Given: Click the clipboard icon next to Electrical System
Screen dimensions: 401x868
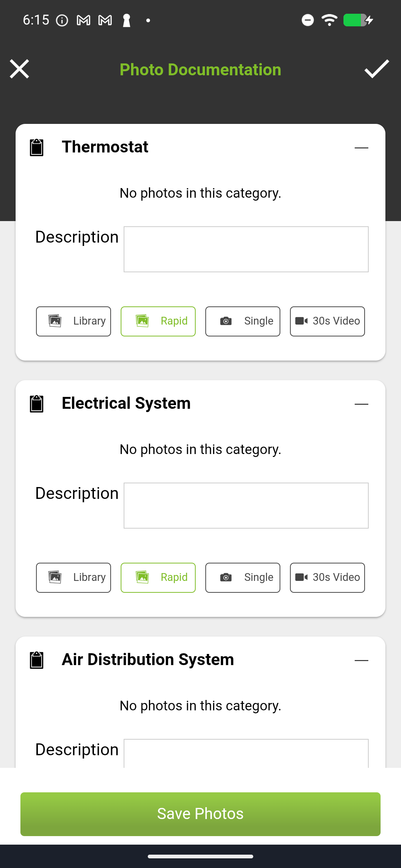Looking at the screenshot, I should point(36,403).
